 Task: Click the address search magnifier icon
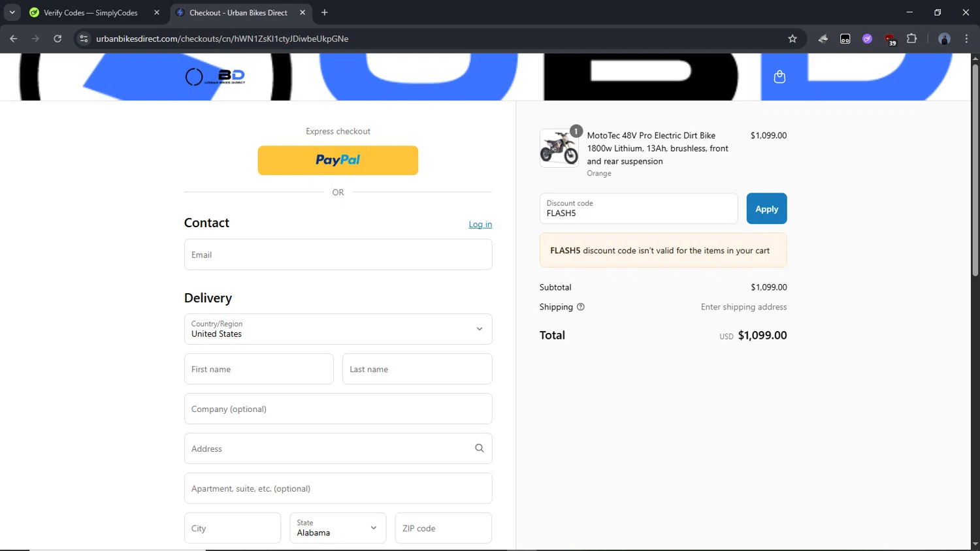(x=479, y=449)
